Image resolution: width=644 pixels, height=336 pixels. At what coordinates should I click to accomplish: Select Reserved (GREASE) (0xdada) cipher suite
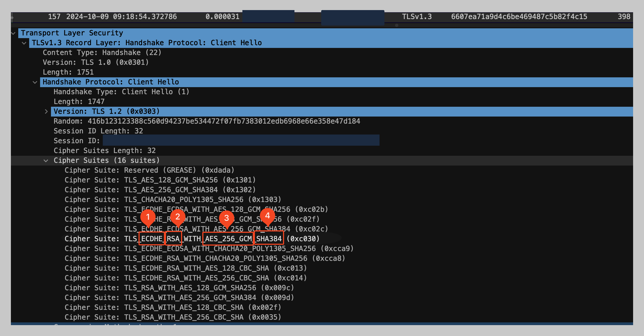point(149,170)
